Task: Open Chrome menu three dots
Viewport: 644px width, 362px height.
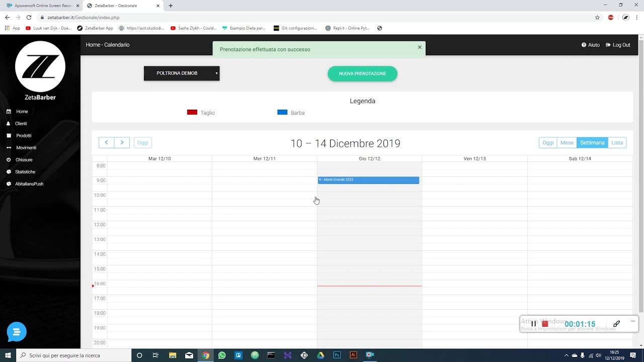Action: click(637, 17)
